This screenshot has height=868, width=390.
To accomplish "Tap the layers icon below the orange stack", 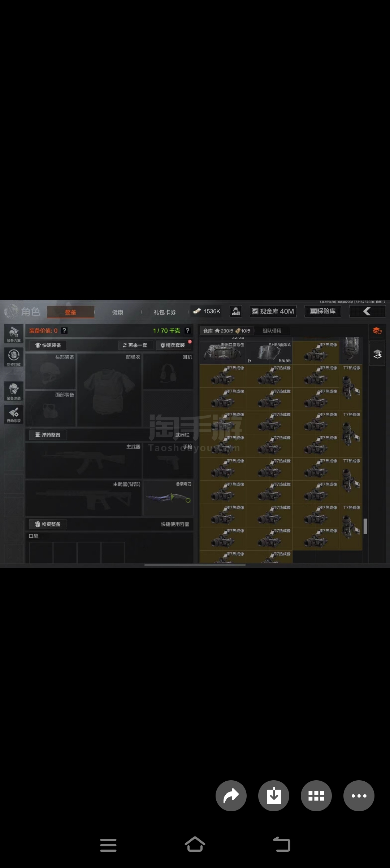I will 377,354.
